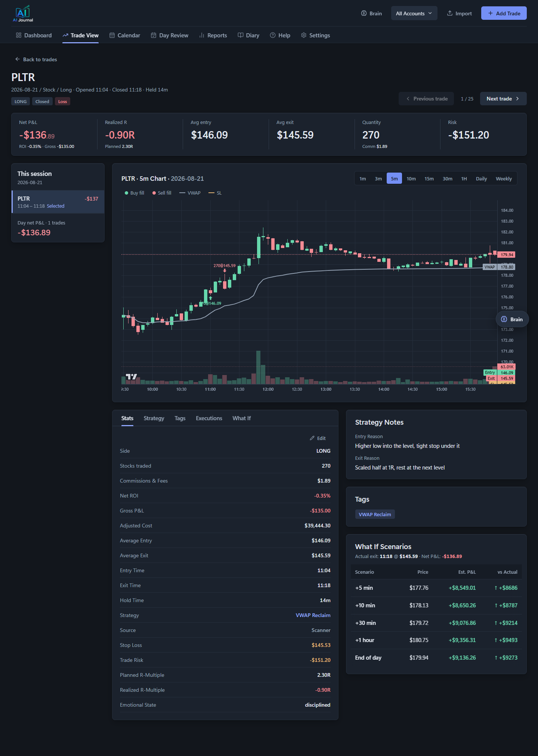Click the Source value Scanner
The image size is (538, 756).
coord(321,630)
